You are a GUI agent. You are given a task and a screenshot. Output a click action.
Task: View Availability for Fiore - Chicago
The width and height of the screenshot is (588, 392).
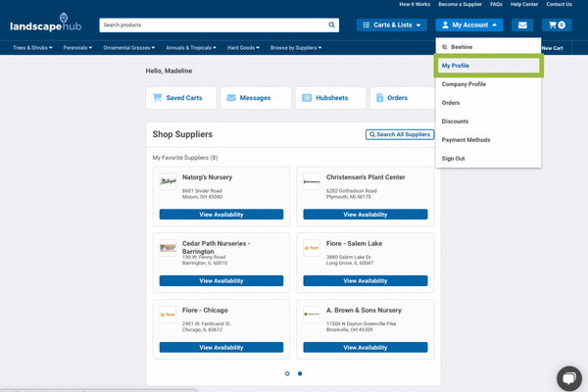click(221, 347)
